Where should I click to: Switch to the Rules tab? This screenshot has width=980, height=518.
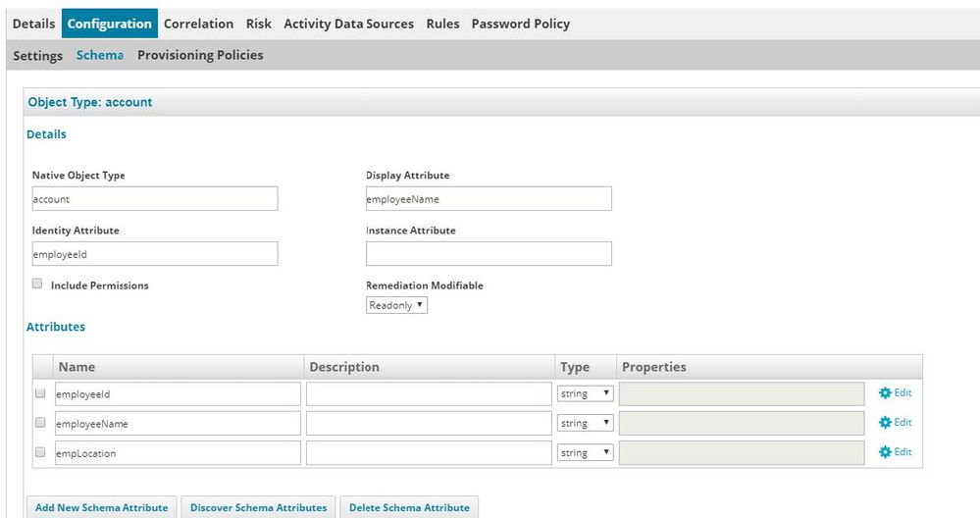click(442, 24)
